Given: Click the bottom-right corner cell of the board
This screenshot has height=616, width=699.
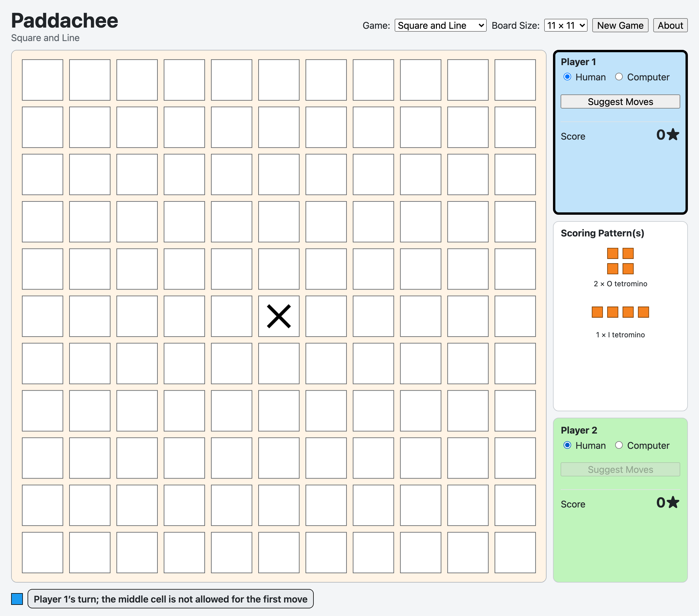Looking at the screenshot, I should 515,552.
